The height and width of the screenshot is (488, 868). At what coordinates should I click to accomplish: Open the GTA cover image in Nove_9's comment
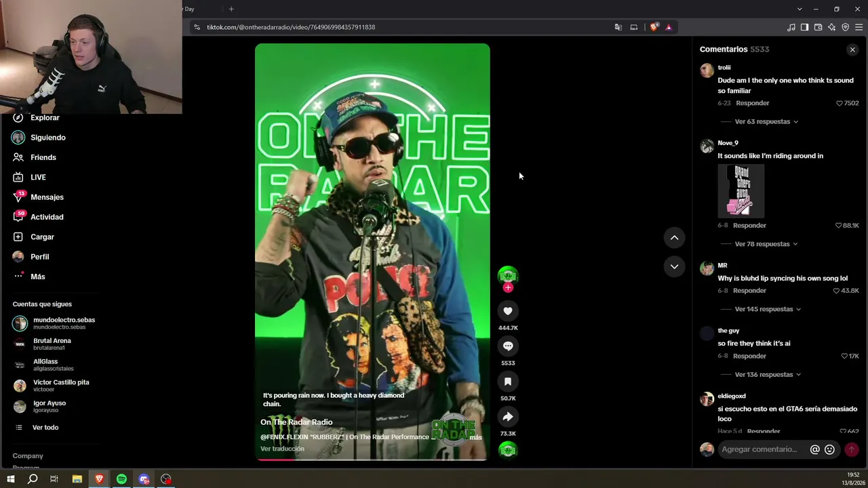[741, 190]
